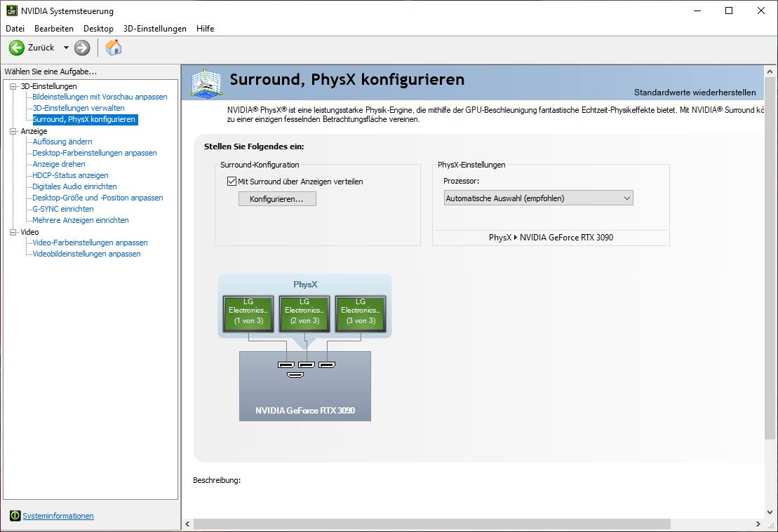The image size is (778, 532).
Task: Click the vertical scrollbar down arrow
Action: point(770,512)
